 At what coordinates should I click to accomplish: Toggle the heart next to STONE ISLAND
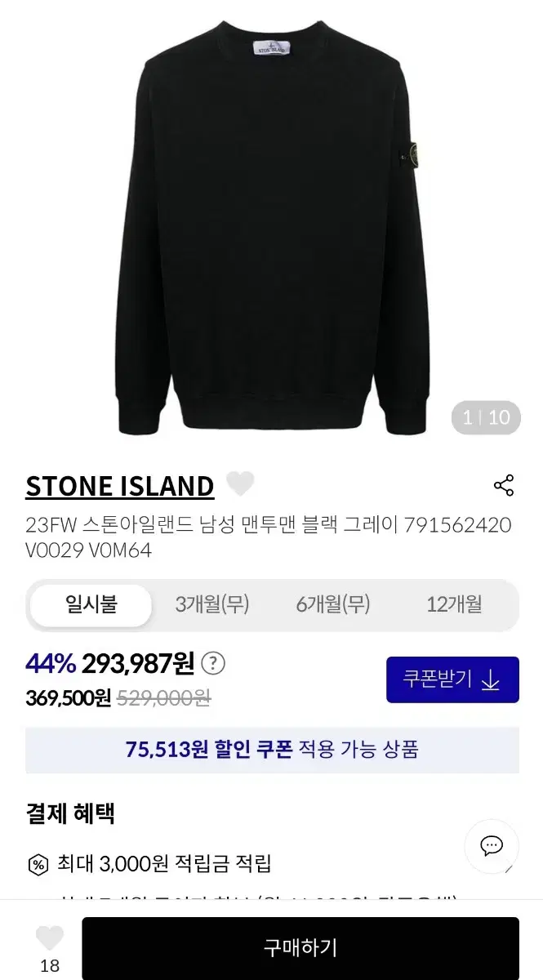point(239,484)
